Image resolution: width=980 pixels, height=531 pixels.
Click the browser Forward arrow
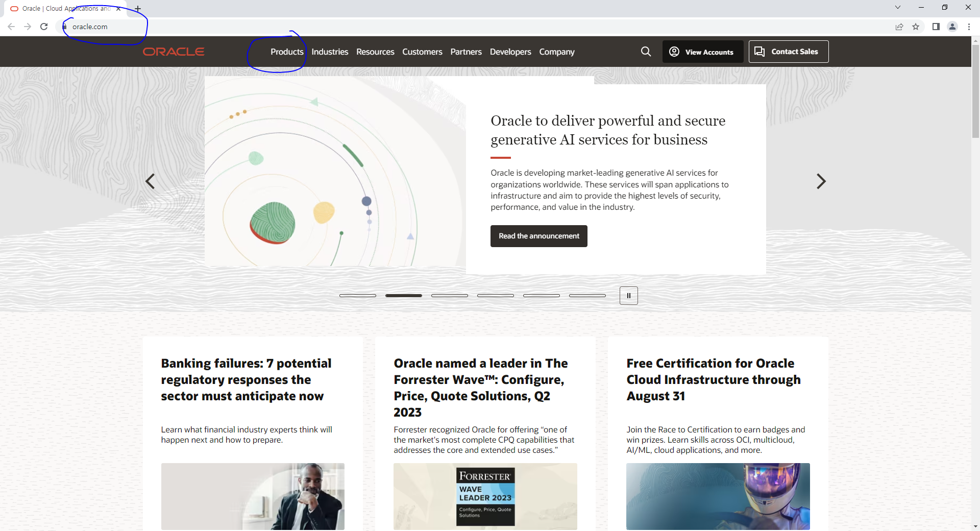coord(28,27)
